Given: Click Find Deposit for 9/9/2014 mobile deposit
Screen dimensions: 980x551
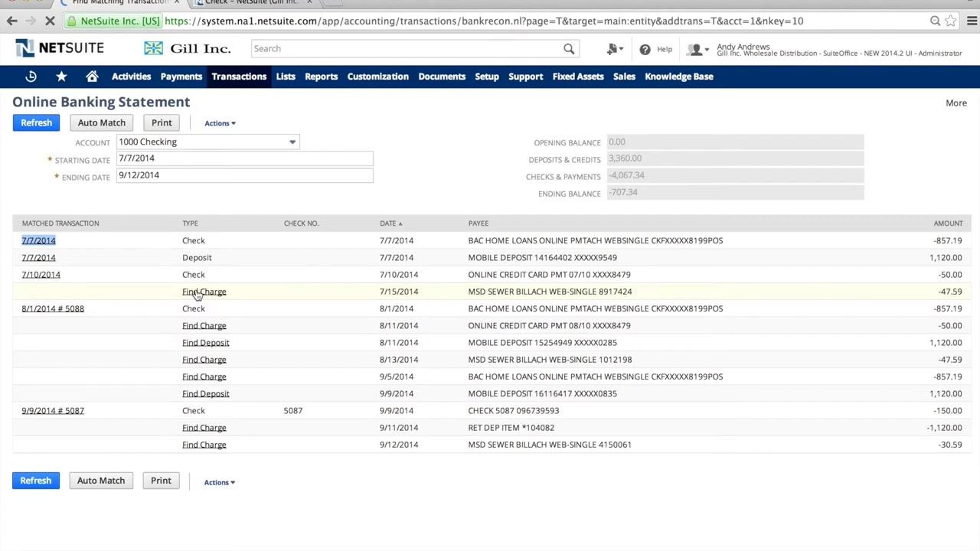Looking at the screenshot, I should tap(206, 393).
